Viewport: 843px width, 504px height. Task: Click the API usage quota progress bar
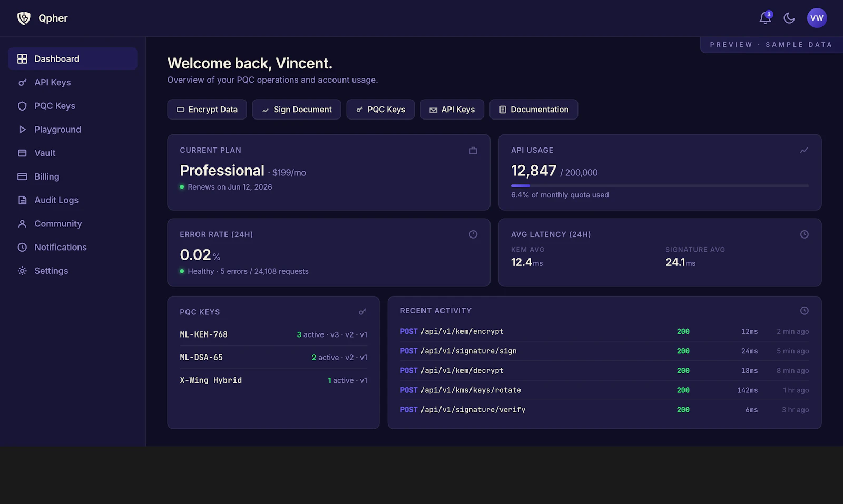660,186
